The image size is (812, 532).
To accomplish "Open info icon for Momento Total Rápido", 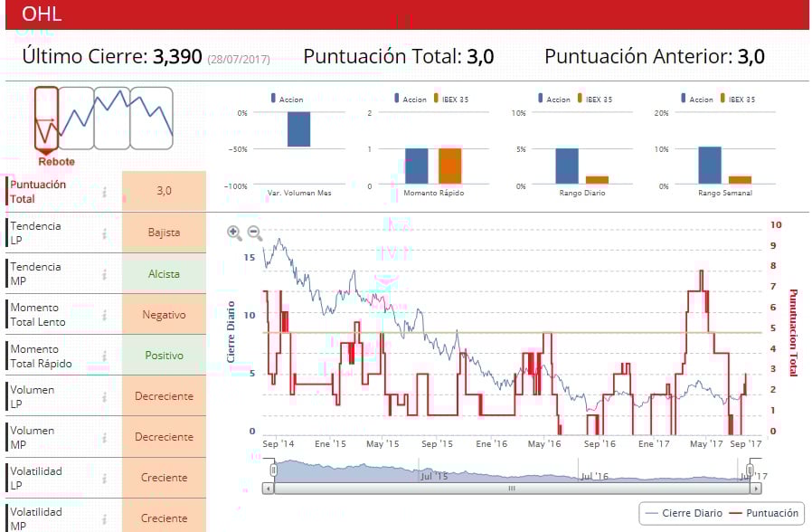I will (x=104, y=356).
